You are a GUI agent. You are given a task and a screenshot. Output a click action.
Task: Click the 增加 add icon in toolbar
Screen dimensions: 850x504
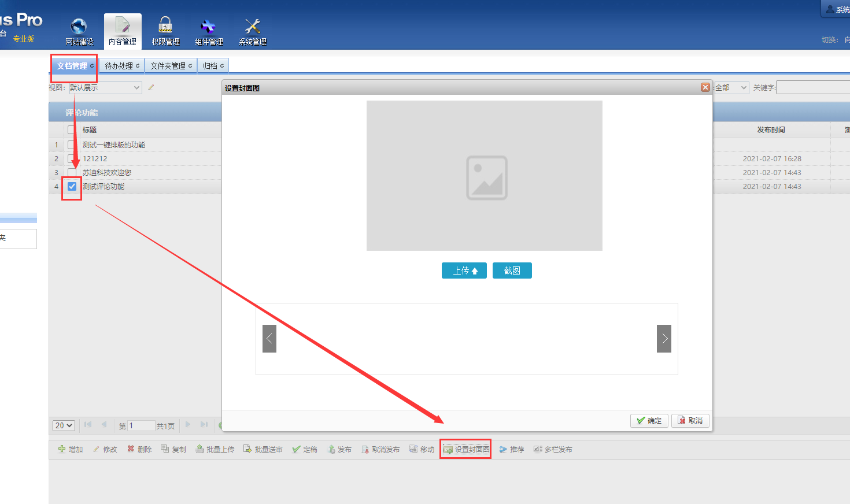click(x=62, y=449)
